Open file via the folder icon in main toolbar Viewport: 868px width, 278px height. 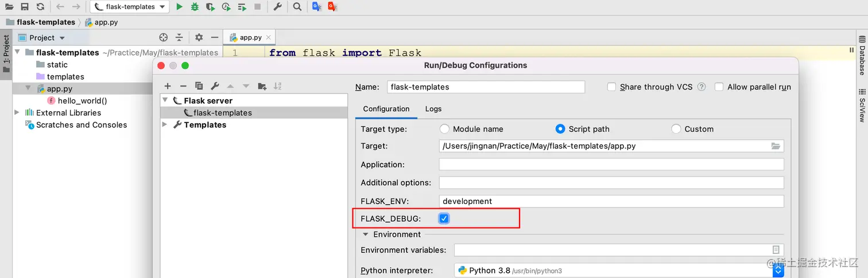[9, 7]
